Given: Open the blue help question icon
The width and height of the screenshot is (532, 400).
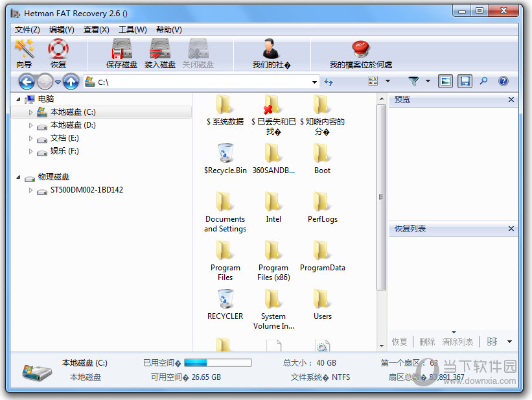Looking at the screenshot, I should click(503, 81).
